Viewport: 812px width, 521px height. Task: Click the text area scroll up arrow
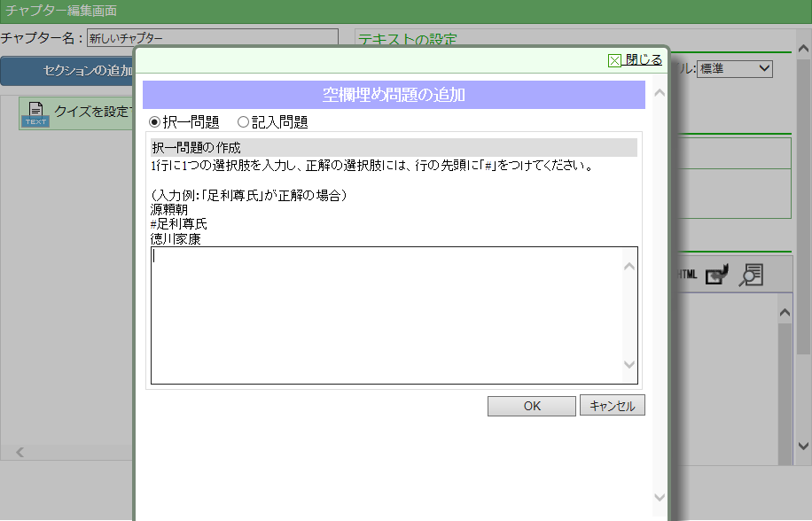coord(629,267)
